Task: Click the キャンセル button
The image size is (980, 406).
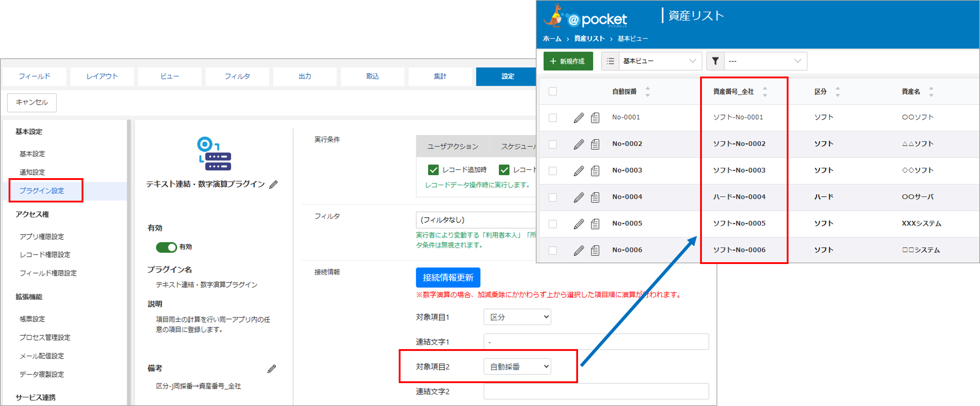Action: pos(32,102)
